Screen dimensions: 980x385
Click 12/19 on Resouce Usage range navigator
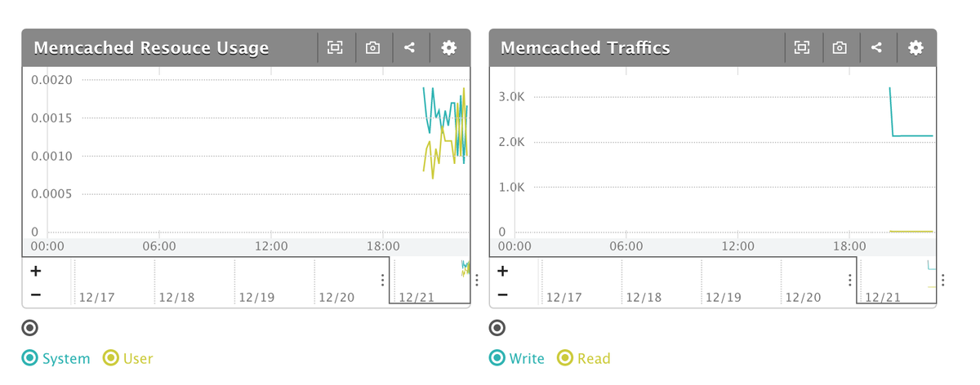(257, 297)
